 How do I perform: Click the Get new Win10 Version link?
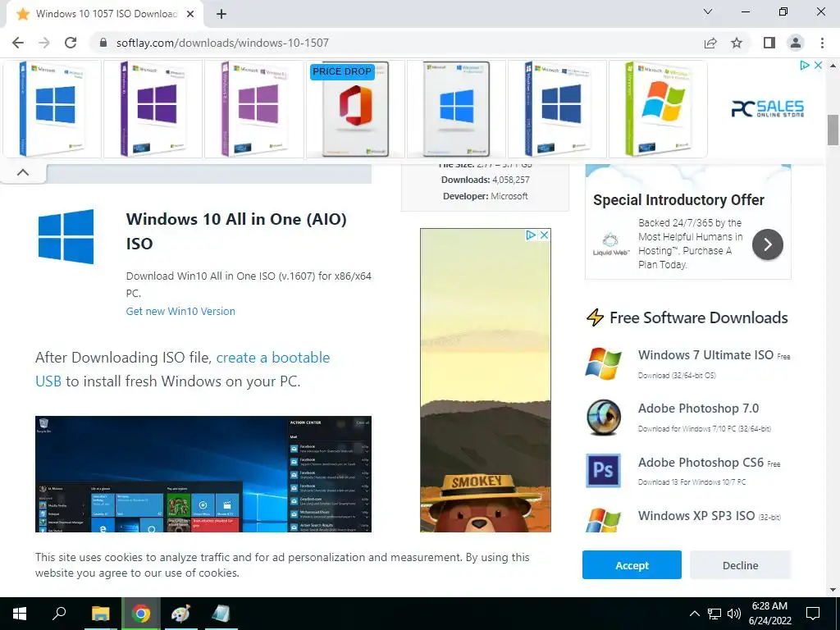[180, 311]
